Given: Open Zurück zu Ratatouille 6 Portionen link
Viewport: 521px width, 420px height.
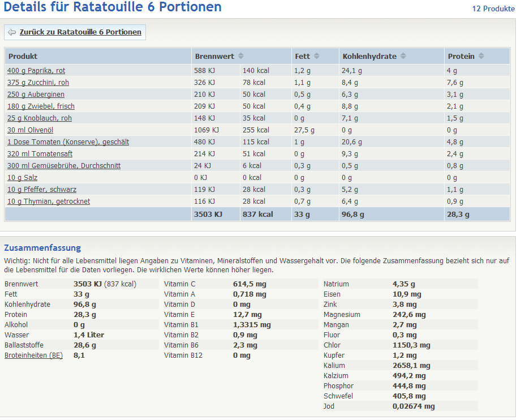Looking at the screenshot, I should 80,32.
